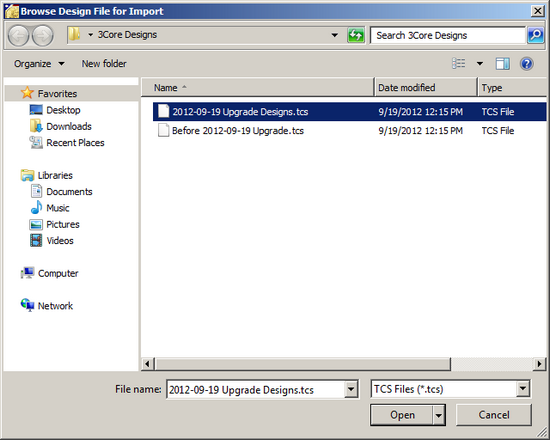This screenshot has width=550, height=440.
Task: Click the horizontal scrollbar right arrow
Action: click(x=539, y=364)
